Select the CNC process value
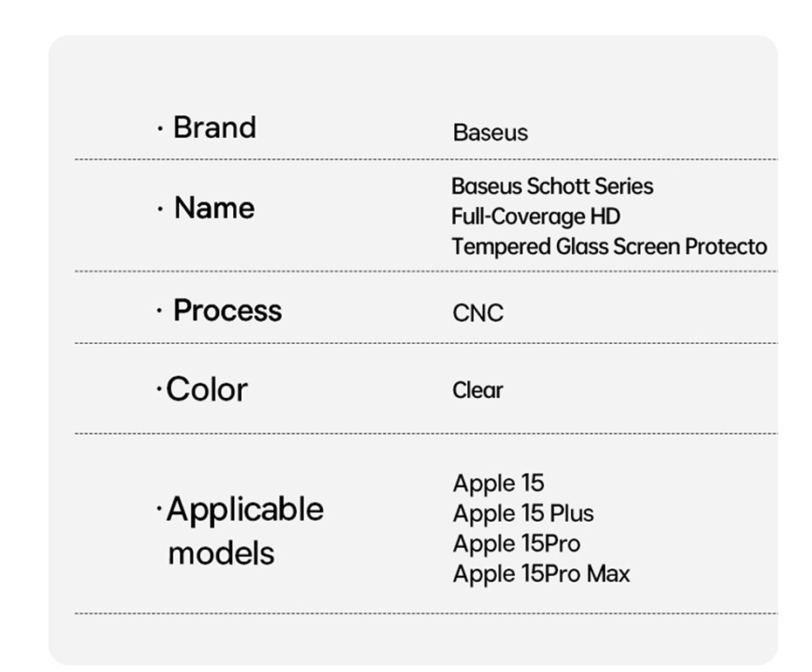The image size is (812, 672). tap(478, 313)
